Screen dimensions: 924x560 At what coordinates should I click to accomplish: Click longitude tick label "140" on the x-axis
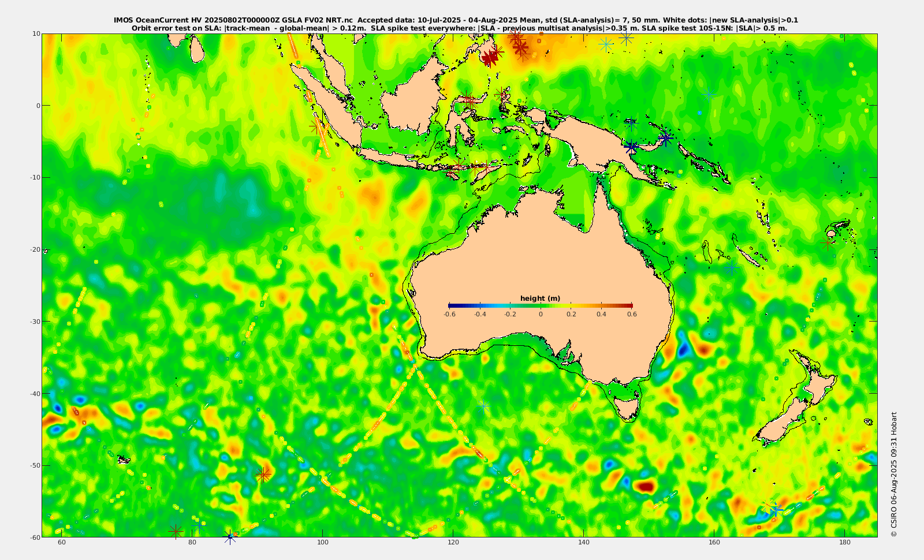584,542
